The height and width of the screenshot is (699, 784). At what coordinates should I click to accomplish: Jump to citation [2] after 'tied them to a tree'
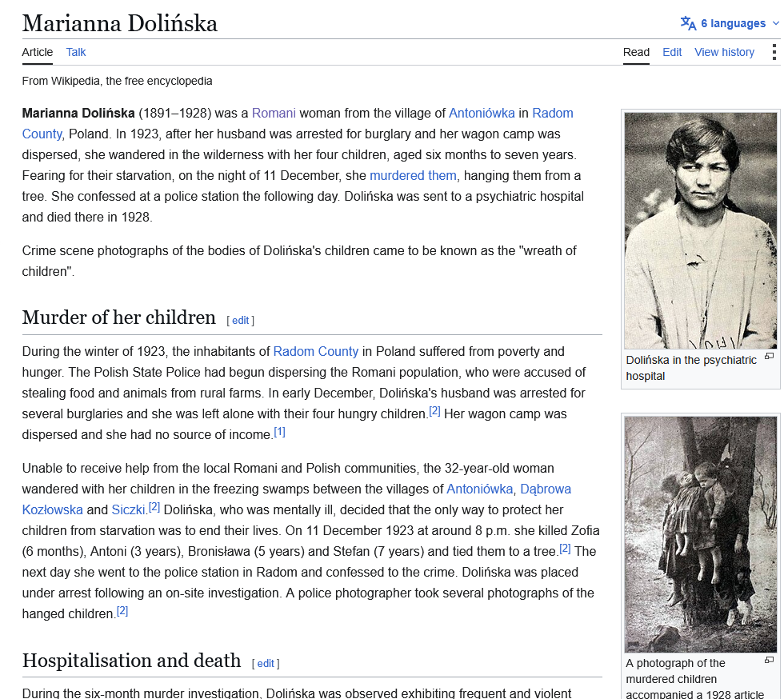pos(565,549)
